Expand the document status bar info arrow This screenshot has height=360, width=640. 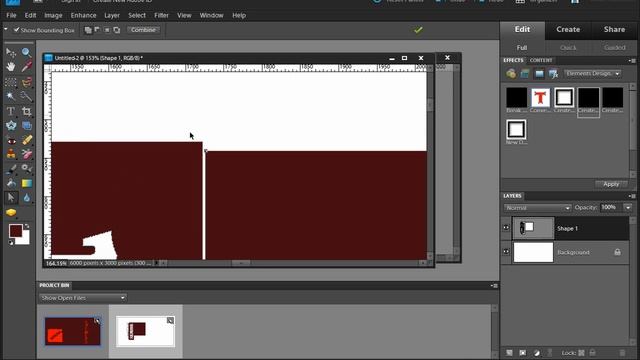click(156, 263)
